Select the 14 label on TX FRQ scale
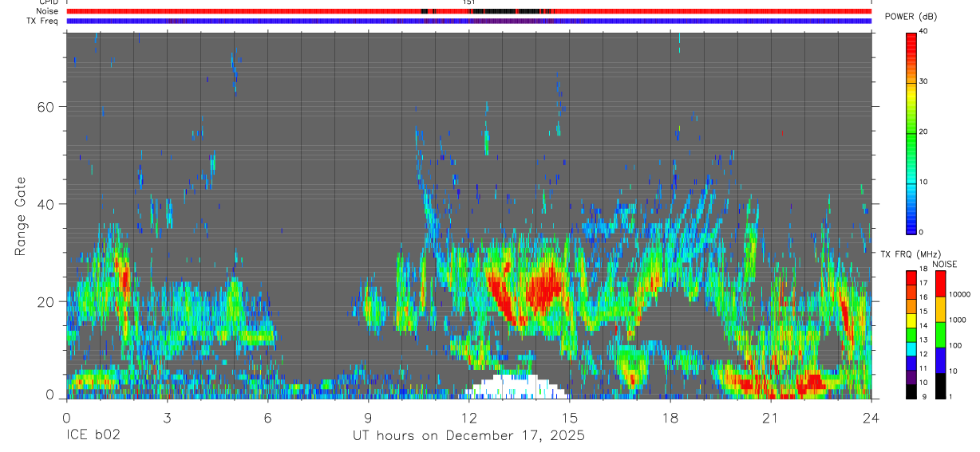Viewport: 980px width, 452px height. click(x=924, y=325)
